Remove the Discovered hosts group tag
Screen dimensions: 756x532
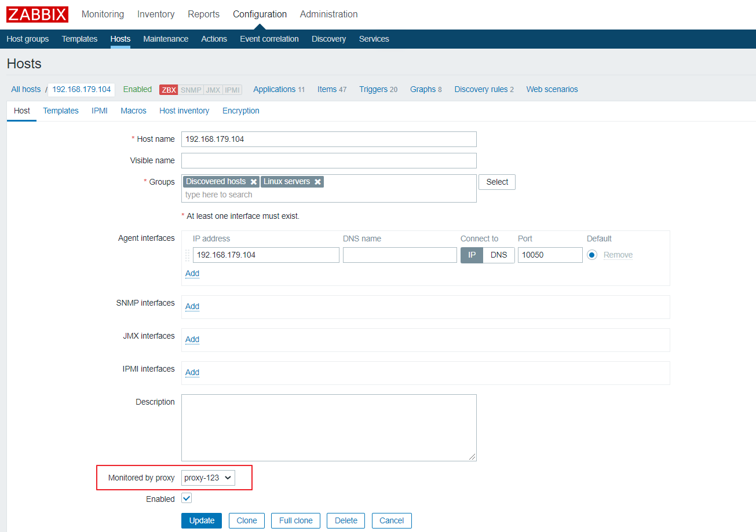point(253,181)
